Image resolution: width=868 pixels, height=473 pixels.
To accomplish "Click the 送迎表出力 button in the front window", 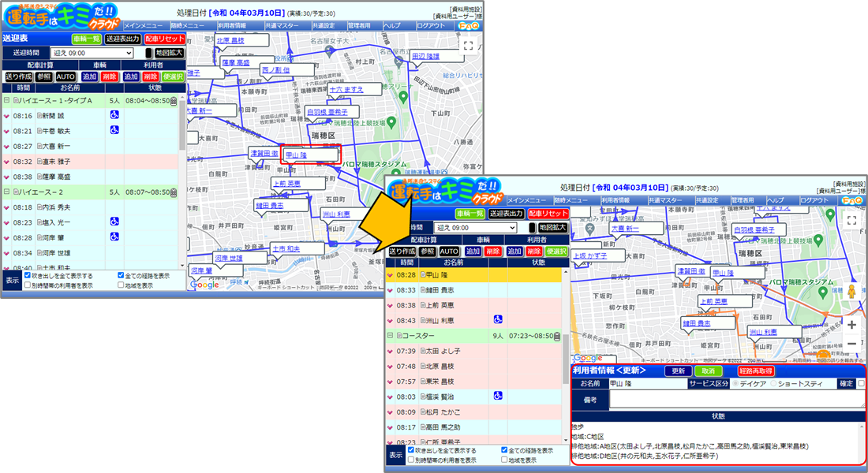I will [506, 214].
